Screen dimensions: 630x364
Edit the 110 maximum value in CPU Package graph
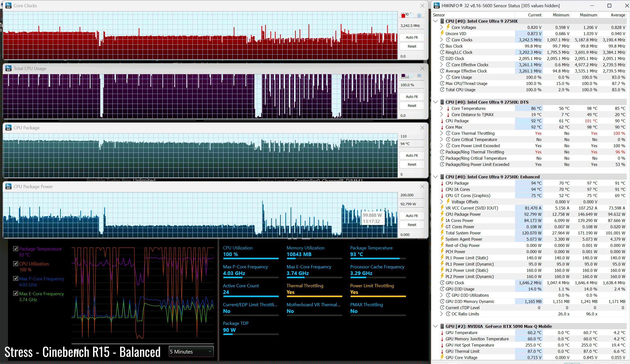[412, 136]
